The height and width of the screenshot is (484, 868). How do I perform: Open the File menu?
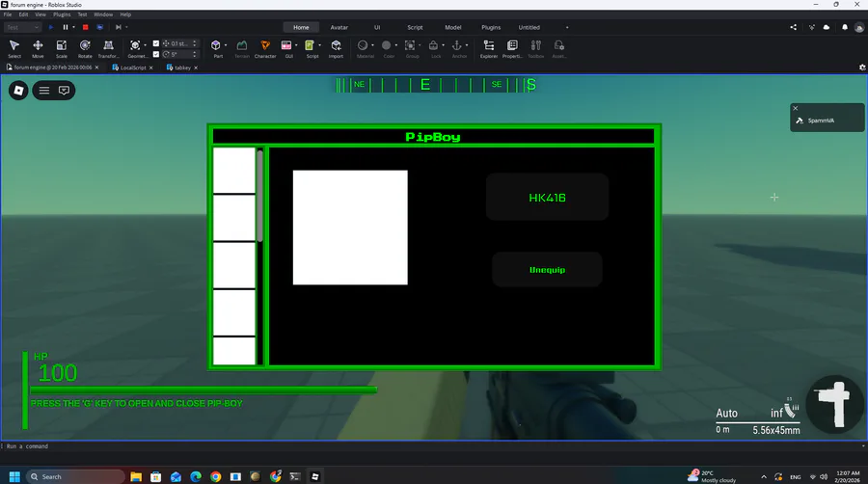(x=8, y=14)
